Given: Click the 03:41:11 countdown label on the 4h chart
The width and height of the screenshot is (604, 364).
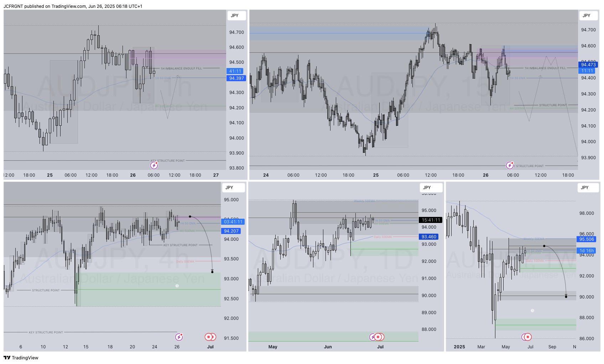Looking at the screenshot, I should pyautogui.click(x=233, y=222).
